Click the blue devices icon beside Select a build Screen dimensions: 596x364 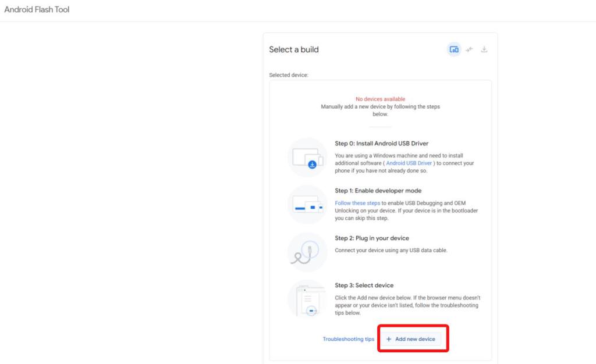pyautogui.click(x=454, y=49)
